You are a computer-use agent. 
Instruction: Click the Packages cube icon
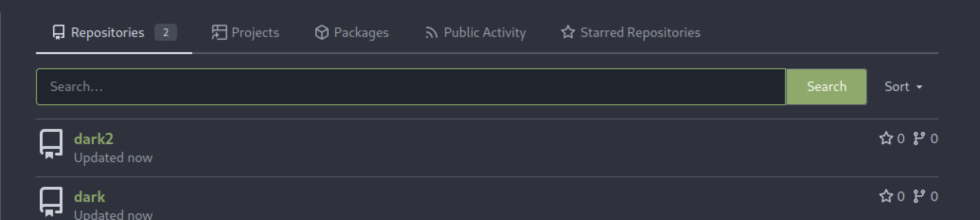[x=322, y=32]
